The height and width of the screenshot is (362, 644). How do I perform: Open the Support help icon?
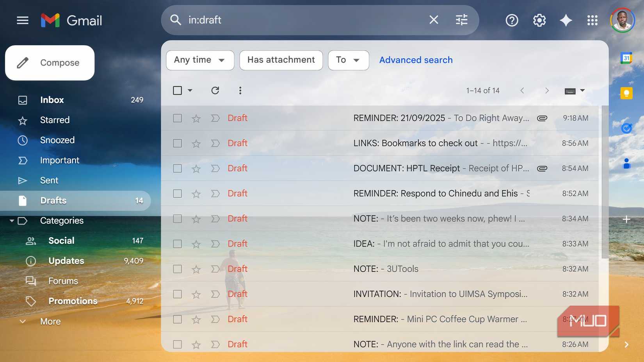click(x=512, y=20)
